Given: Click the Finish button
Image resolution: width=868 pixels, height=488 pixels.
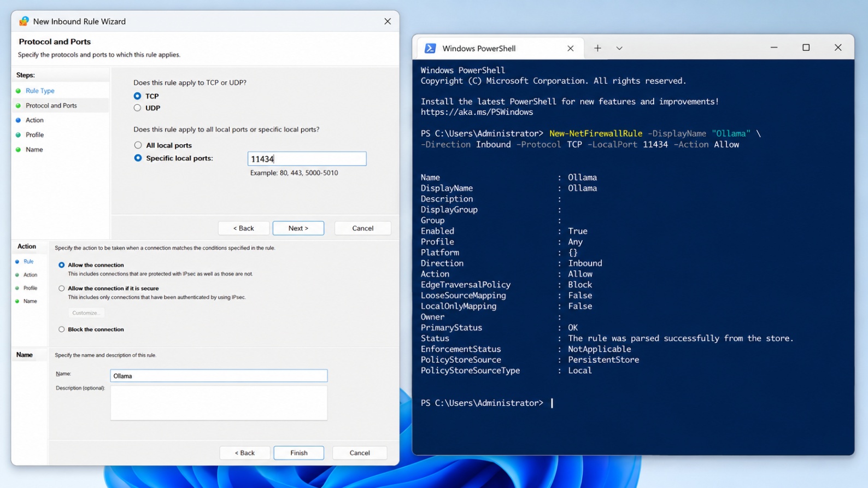Looking at the screenshot, I should point(298,453).
